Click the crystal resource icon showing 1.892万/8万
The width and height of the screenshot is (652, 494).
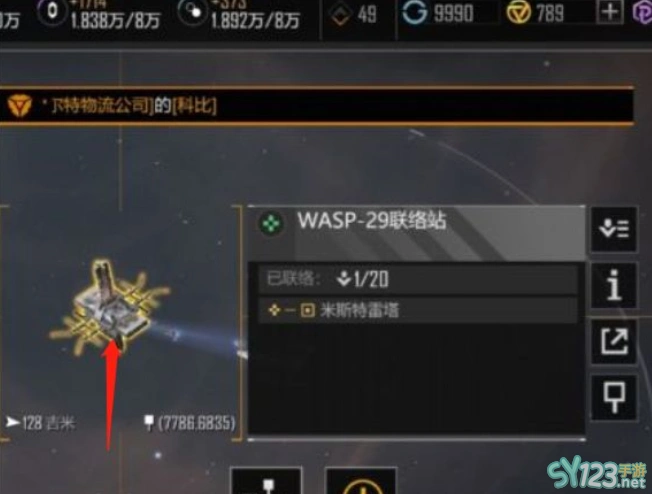(x=192, y=12)
